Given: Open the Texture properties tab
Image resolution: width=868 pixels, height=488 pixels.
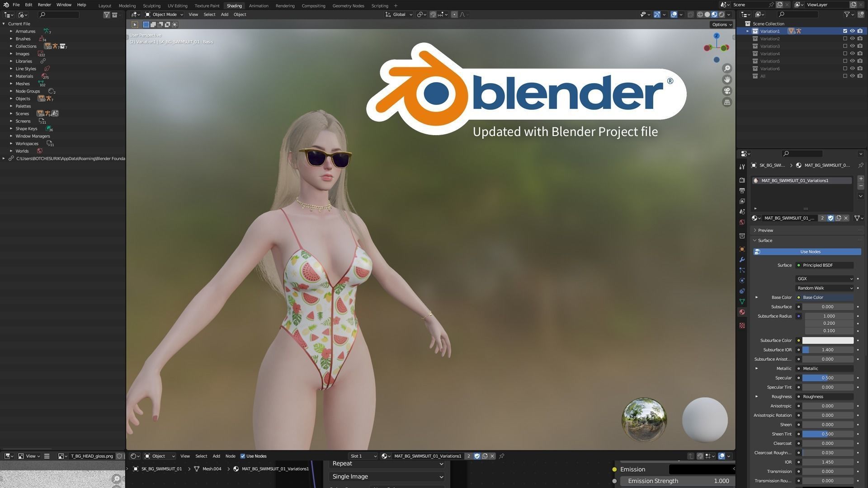Looking at the screenshot, I should (742, 325).
